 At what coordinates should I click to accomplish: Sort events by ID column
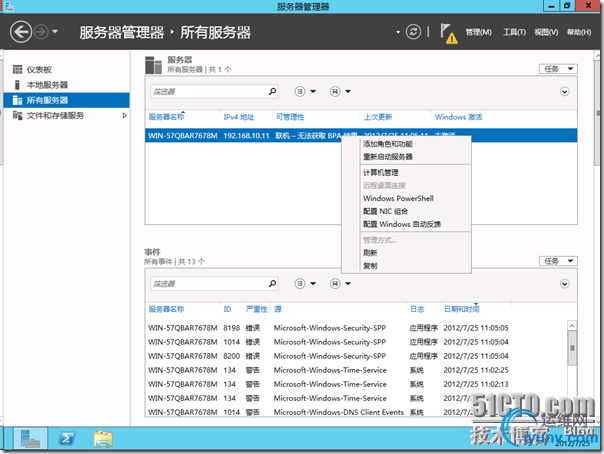point(228,309)
